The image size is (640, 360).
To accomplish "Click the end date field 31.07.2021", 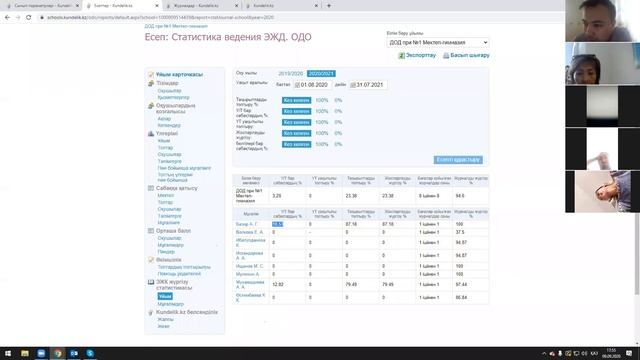I will 369,85.
